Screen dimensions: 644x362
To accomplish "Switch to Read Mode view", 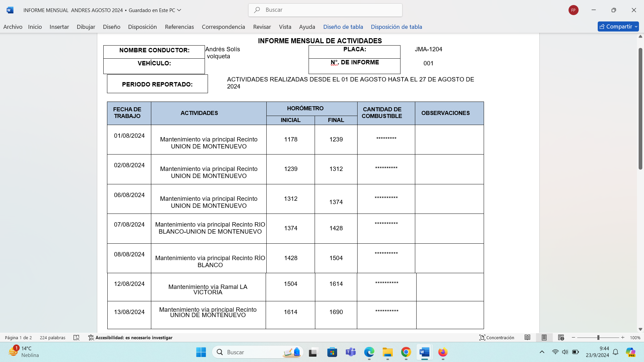I will click(527, 338).
